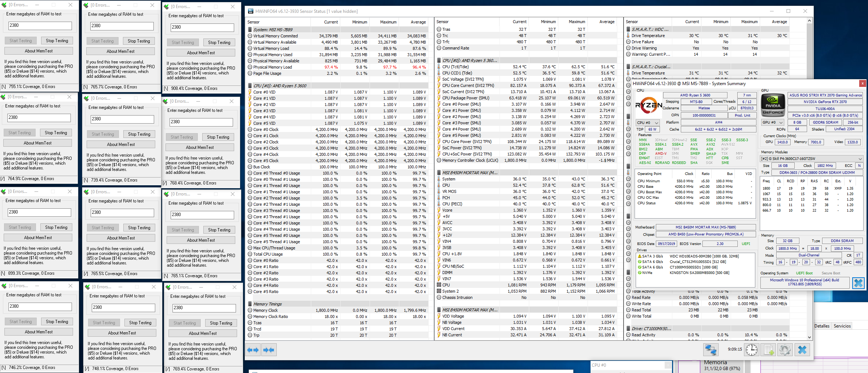Open About MemTest in the 764.9% coverage window
The image size is (868, 373).
(x=37, y=143)
